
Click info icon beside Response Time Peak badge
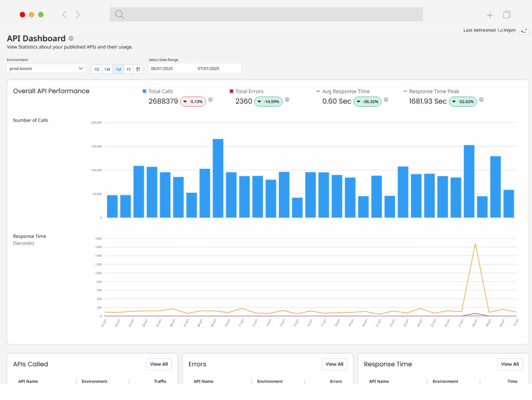[481, 100]
